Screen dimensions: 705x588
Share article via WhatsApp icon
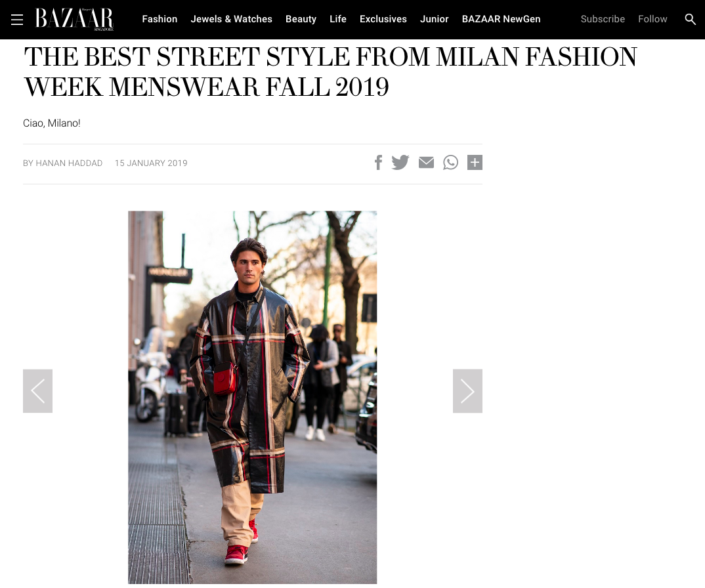(450, 162)
